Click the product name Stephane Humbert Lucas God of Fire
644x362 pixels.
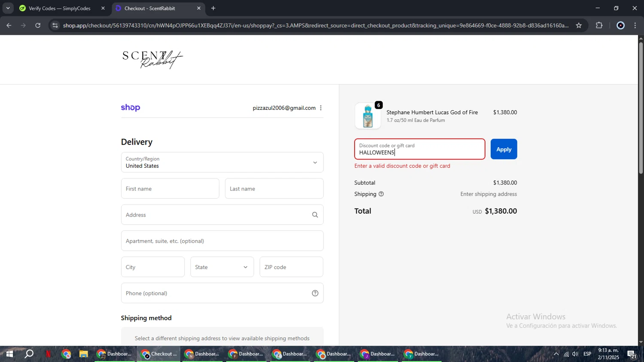click(x=432, y=112)
